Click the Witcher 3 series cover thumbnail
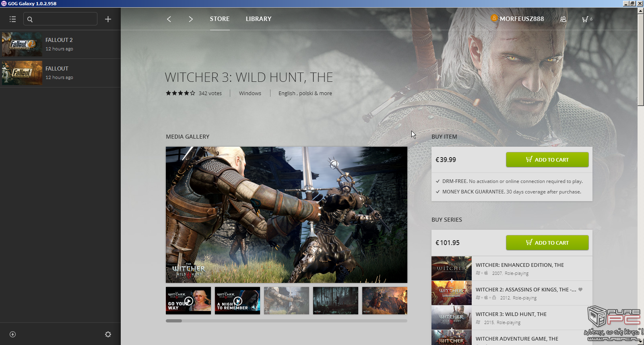 (452, 318)
